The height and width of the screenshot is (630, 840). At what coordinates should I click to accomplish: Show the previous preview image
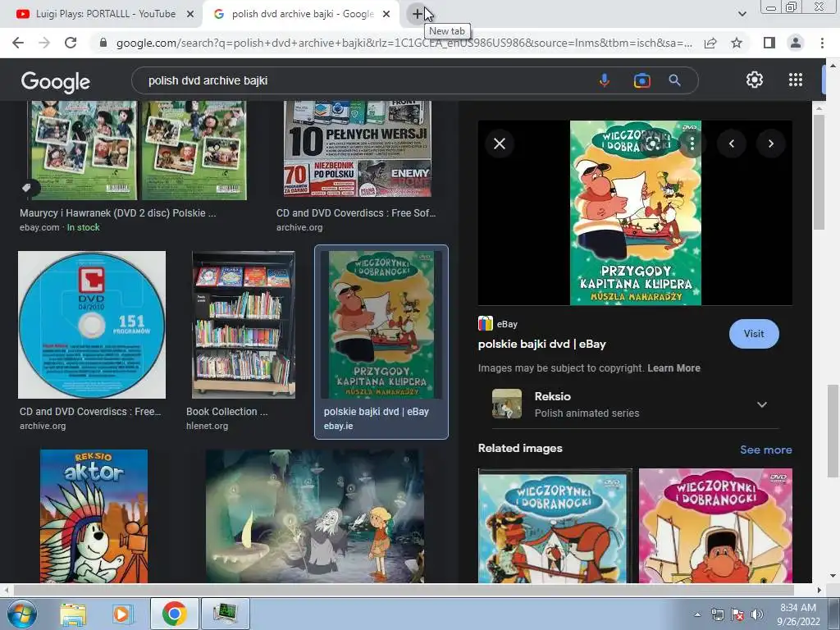(731, 144)
